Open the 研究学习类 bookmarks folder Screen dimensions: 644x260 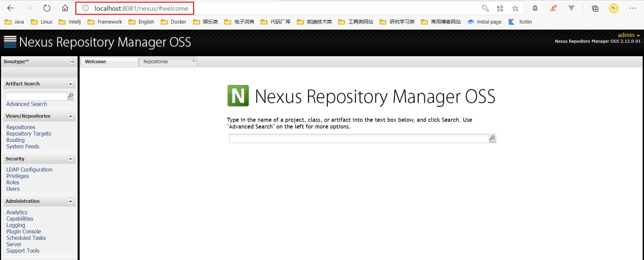(x=397, y=22)
